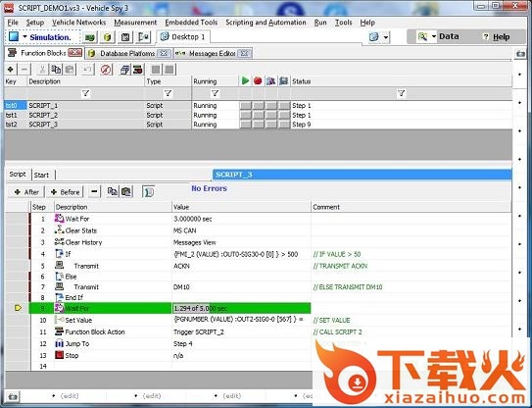This screenshot has height=408, width=532.
Task: Click the Wait For icon on step 1
Action: point(59,219)
